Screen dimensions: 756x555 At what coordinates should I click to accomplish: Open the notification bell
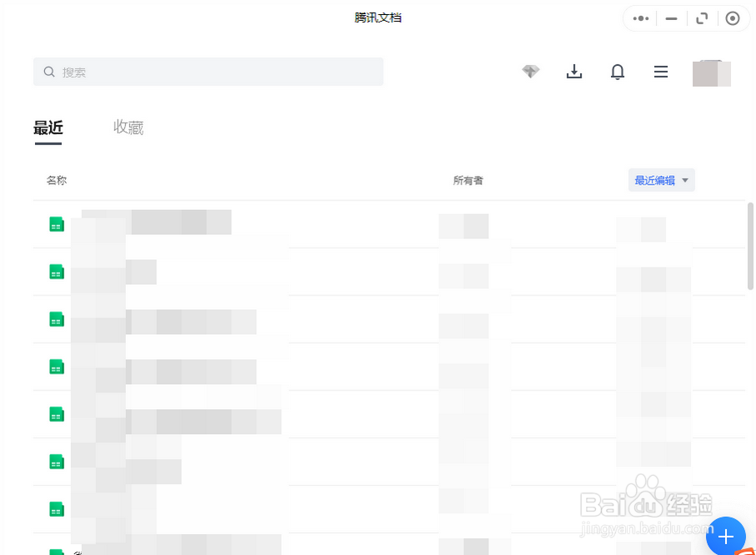click(618, 72)
